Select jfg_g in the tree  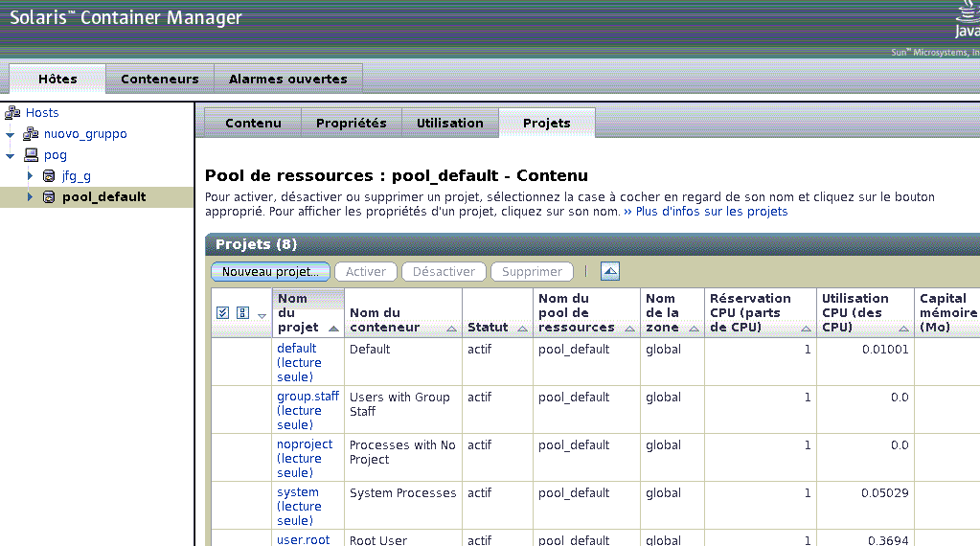[77, 176]
